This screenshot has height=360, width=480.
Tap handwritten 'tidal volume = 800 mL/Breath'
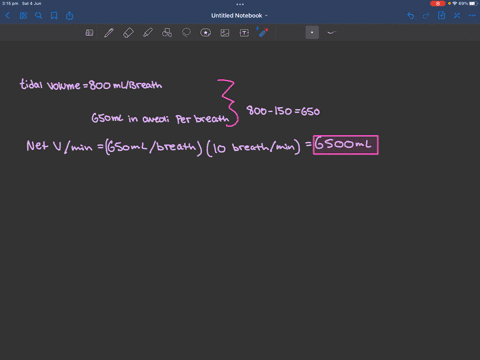[91, 84]
